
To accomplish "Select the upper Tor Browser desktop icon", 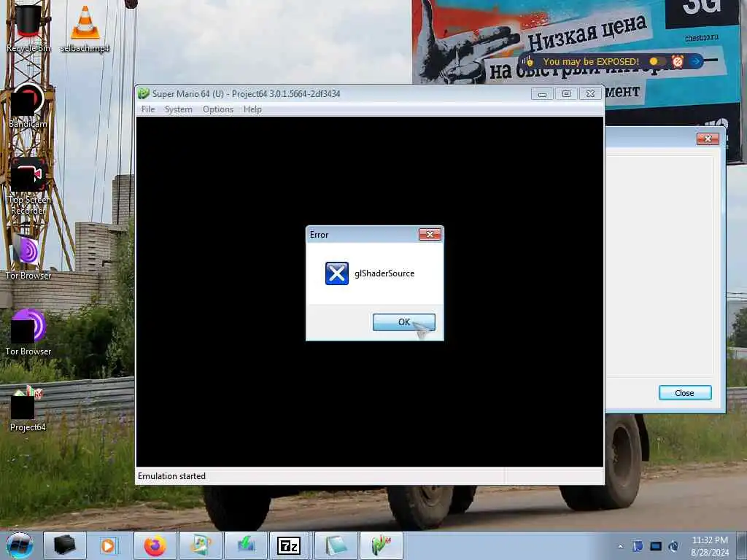I will pyautogui.click(x=28, y=257).
